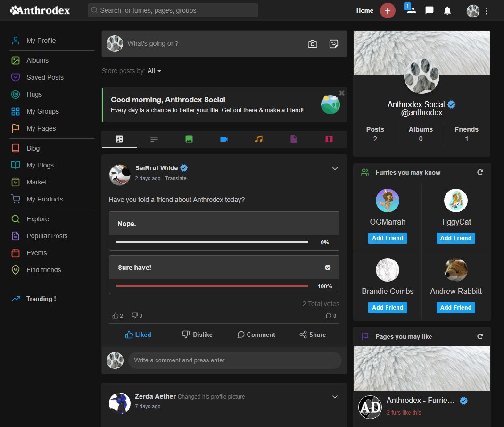Click the Find friends location icon

(x=16, y=270)
